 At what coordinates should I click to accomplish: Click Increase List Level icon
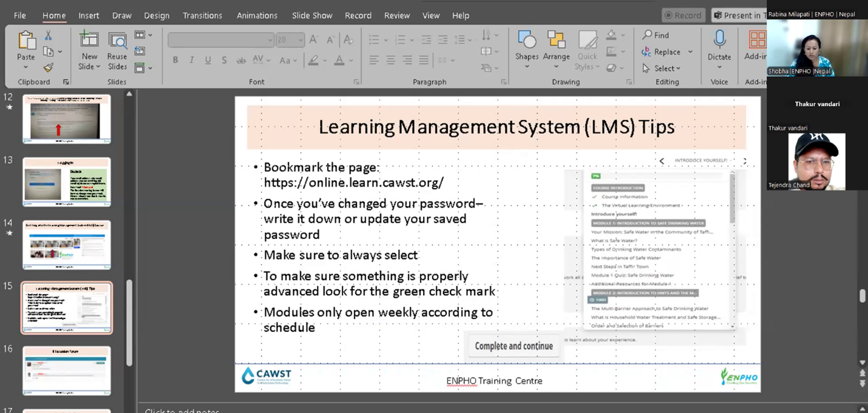(443, 40)
